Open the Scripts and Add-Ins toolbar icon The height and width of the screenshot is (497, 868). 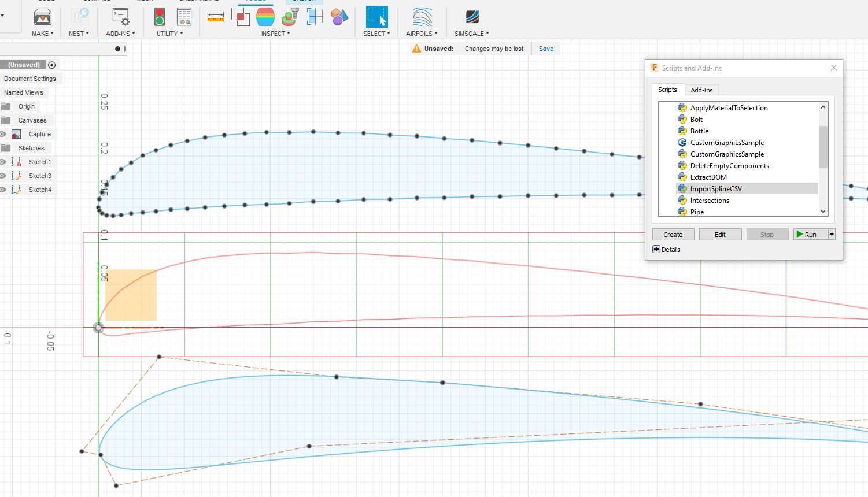click(120, 17)
